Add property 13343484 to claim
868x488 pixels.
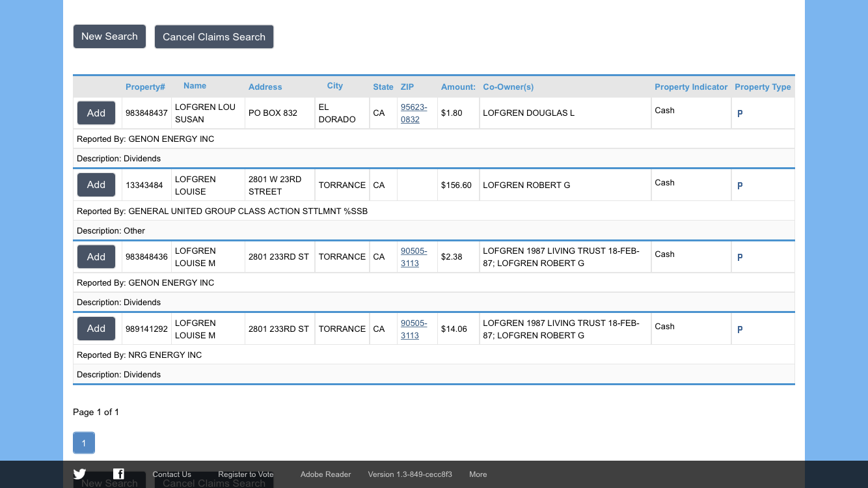[x=96, y=185]
